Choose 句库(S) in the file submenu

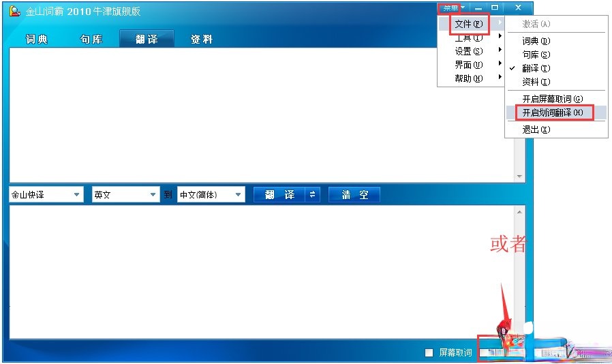(x=556, y=55)
